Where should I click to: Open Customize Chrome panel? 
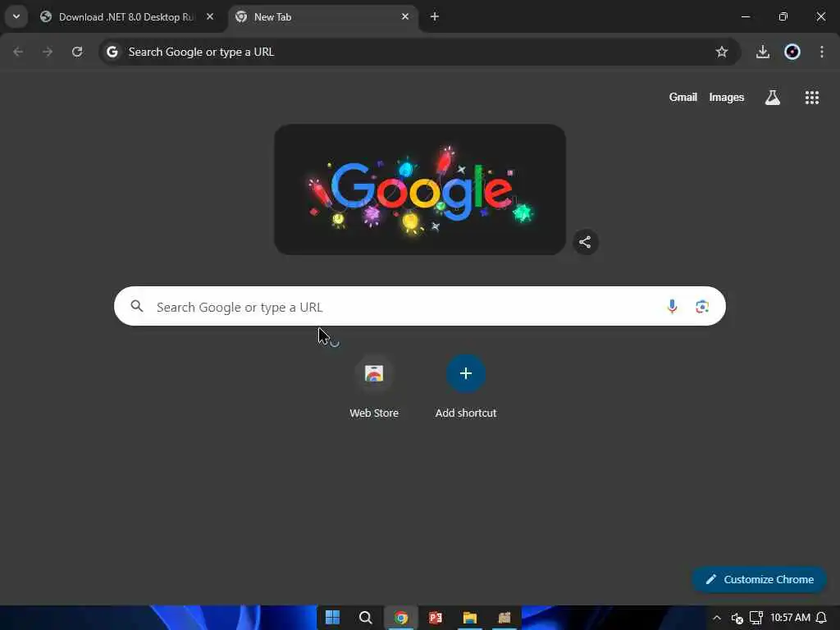pyautogui.click(x=759, y=579)
